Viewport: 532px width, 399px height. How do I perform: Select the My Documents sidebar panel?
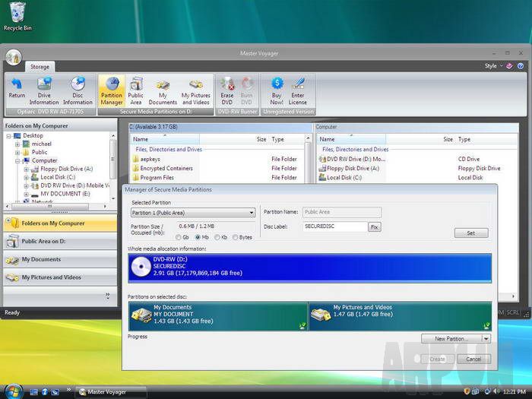[59, 259]
